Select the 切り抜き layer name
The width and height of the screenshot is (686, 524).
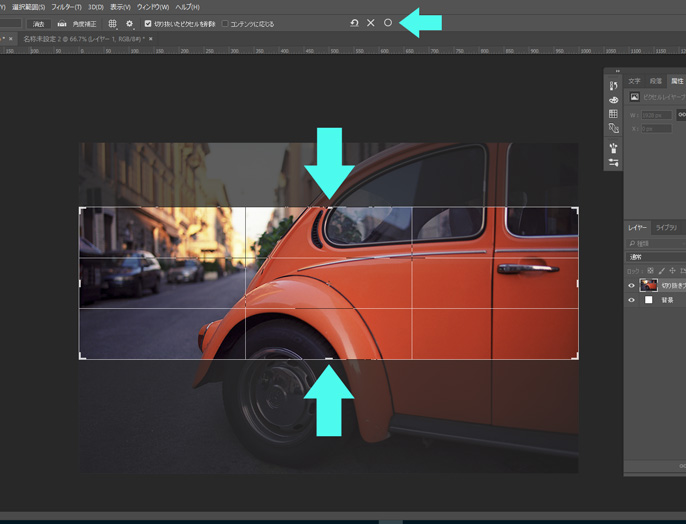coord(673,286)
